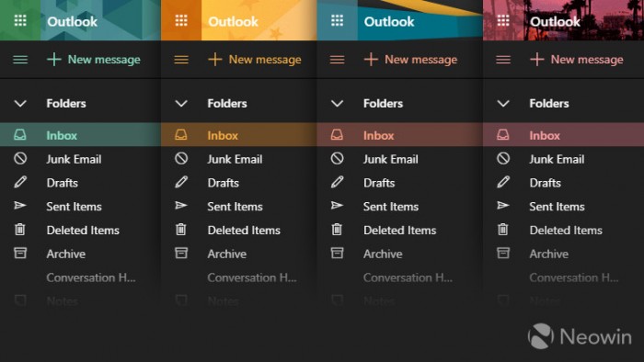Compose with orange New message text

pyautogui.click(x=265, y=60)
